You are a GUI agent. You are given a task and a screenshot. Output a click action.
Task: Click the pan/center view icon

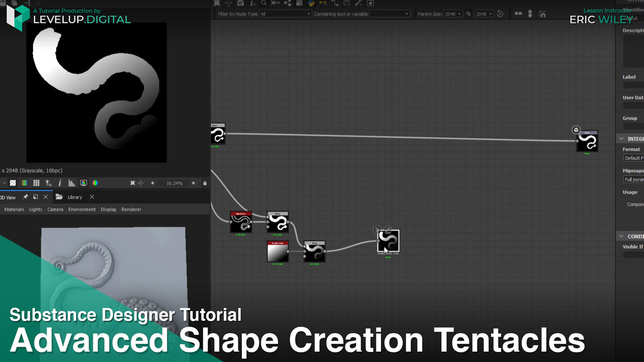141,183
